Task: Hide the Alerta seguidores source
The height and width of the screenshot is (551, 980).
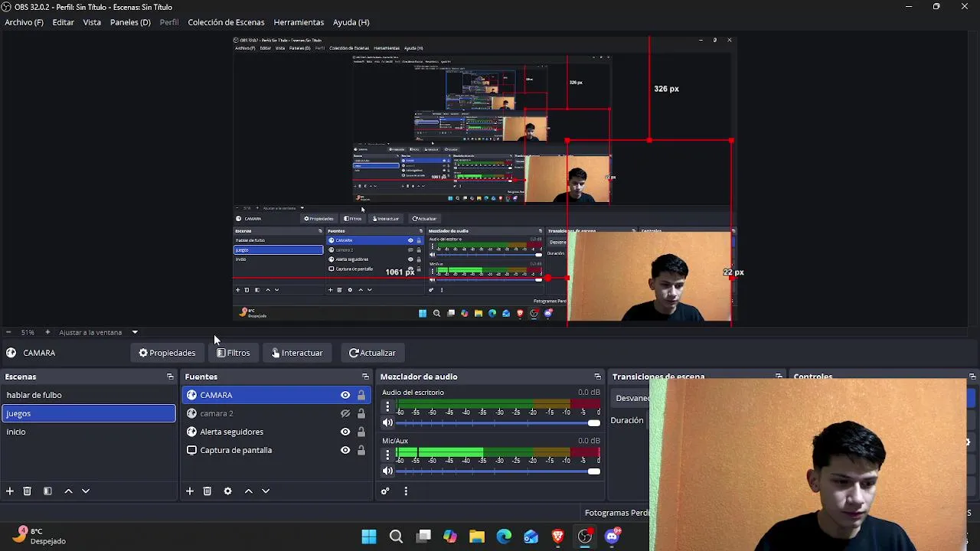Action: click(x=345, y=432)
